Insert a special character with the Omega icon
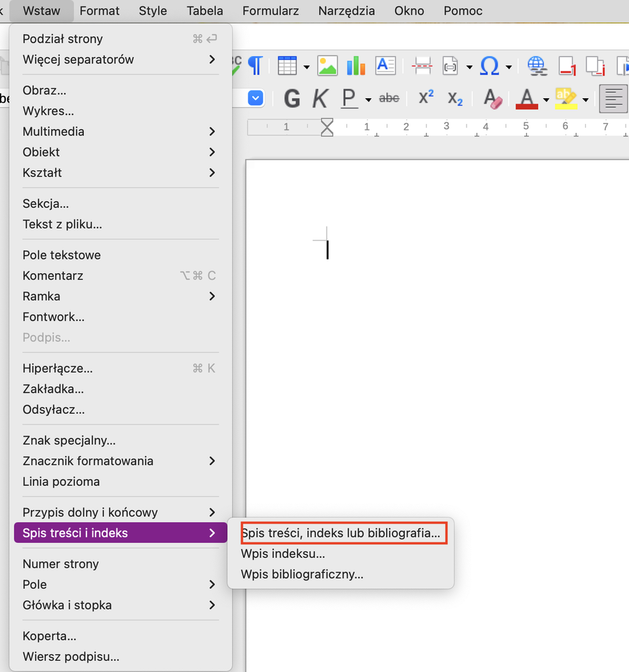 coord(490,65)
